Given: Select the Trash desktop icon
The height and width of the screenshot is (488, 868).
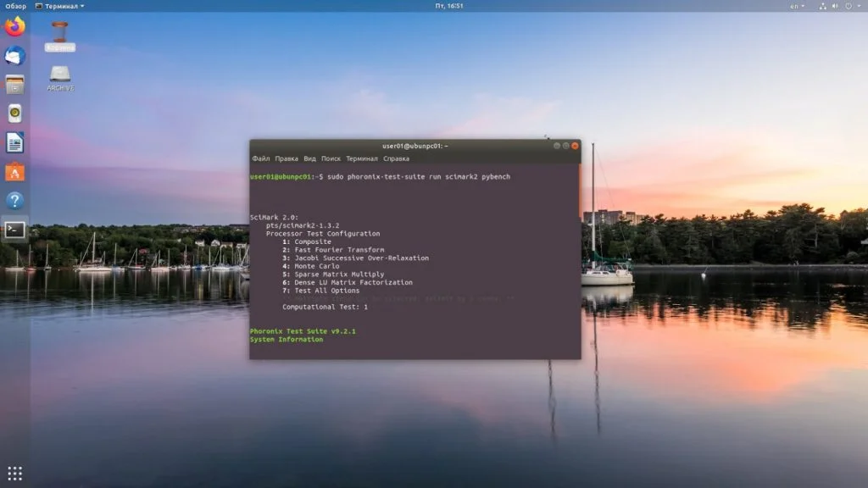Looking at the screenshot, I should click(x=59, y=36).
